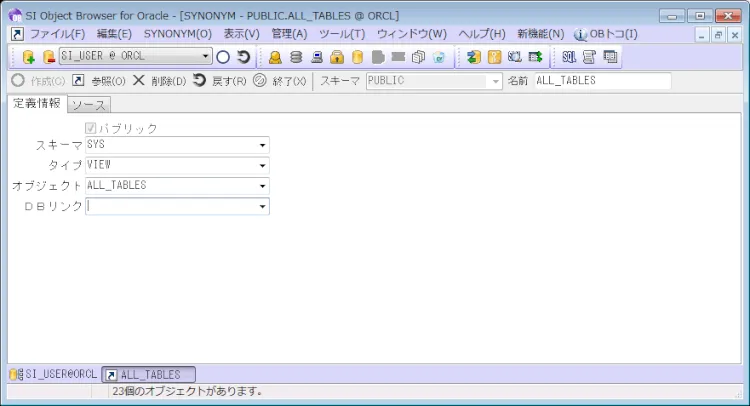
Task: Open the user management icon
Action: pyautogui.click(x=275, y=57)
